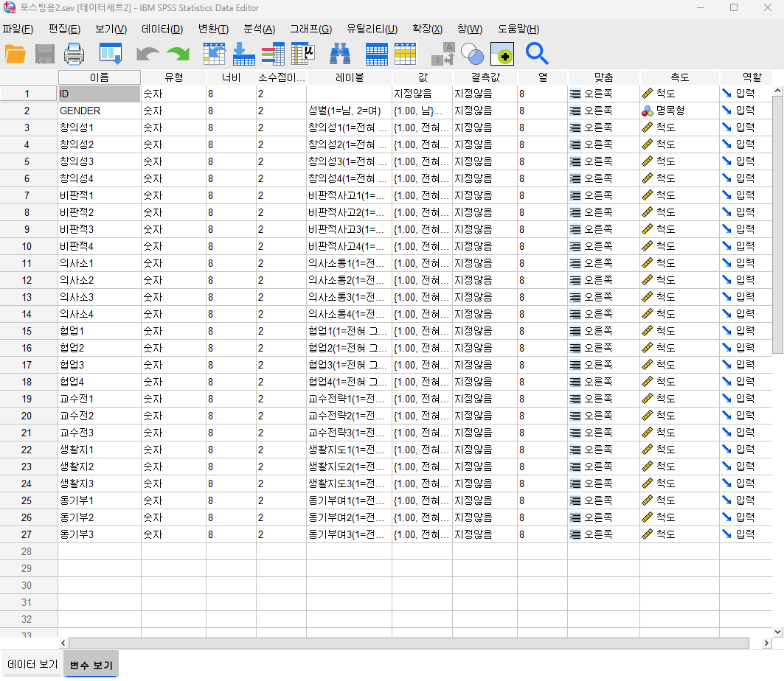Click the decimals cell for 협업2
The width and height of the screenshot is (784, 681).
click(281, 348)
